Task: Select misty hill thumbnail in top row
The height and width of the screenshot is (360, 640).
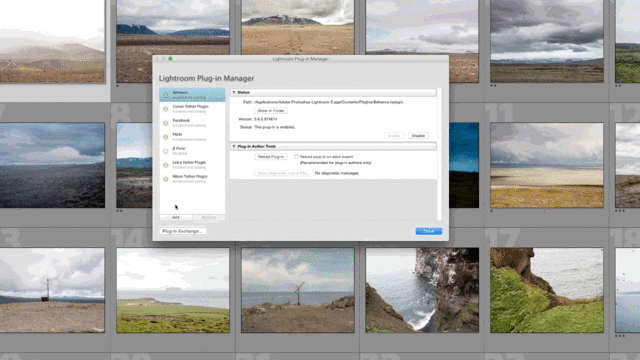Action: coord(52,41)
